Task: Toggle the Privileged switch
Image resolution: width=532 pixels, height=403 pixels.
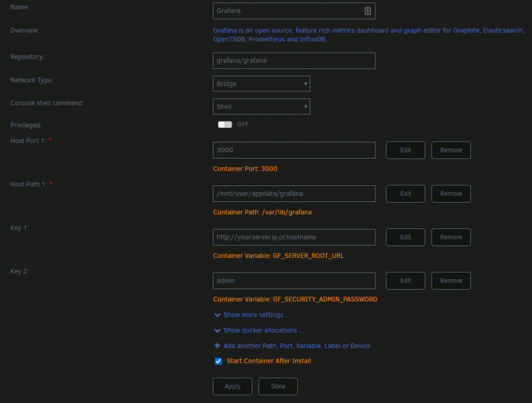Action: [x=225, y=125]
